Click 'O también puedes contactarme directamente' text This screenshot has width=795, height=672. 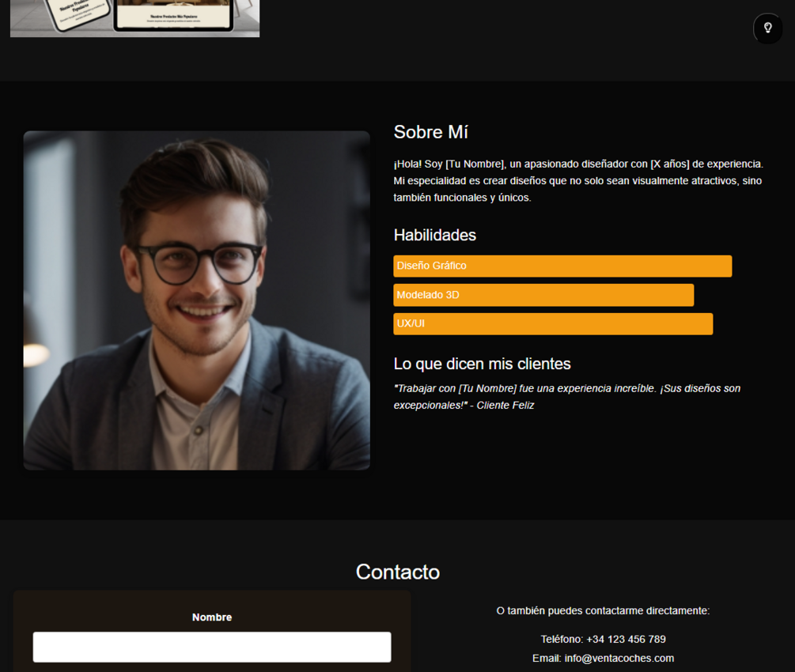point(603,610)
